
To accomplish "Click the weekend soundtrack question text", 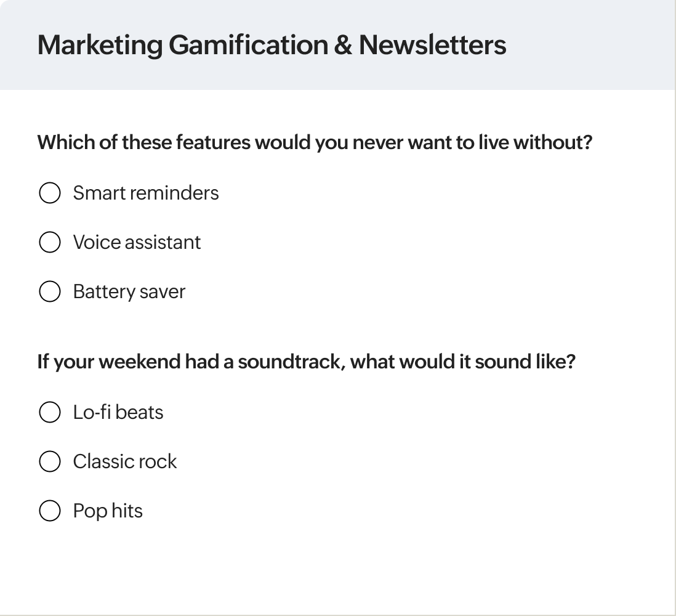I will pyautogui.click(x=307, y=361).
